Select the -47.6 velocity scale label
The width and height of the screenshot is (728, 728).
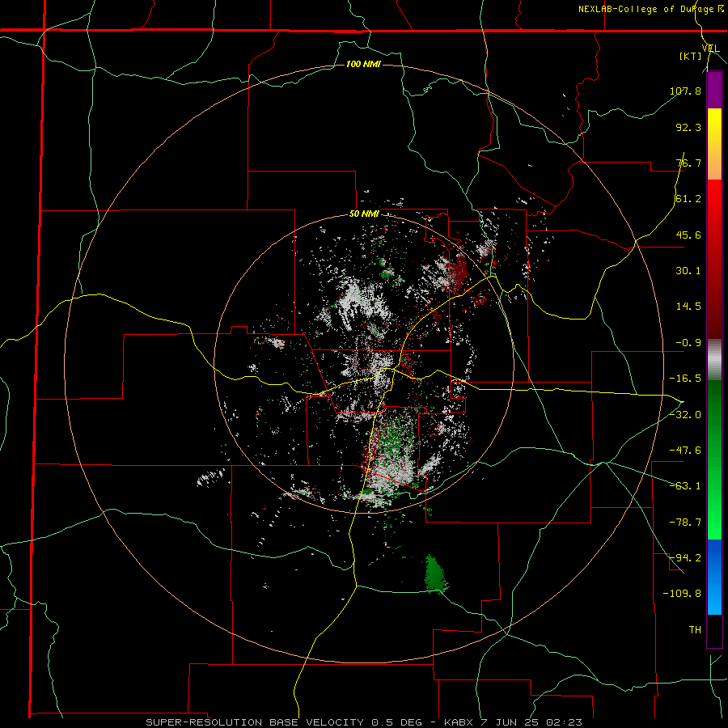(x=685, y=451)
